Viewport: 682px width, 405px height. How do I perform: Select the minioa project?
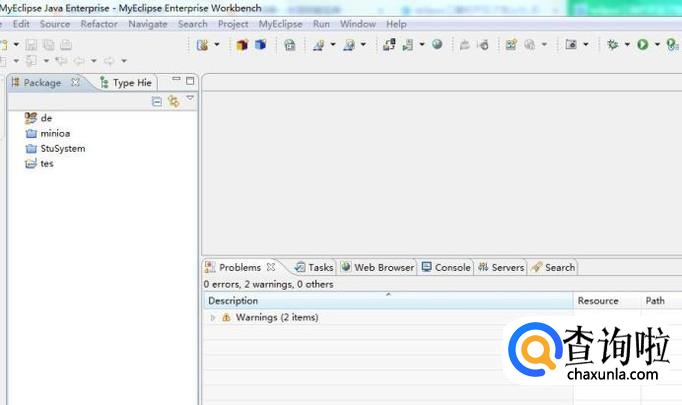coord(48,133)
